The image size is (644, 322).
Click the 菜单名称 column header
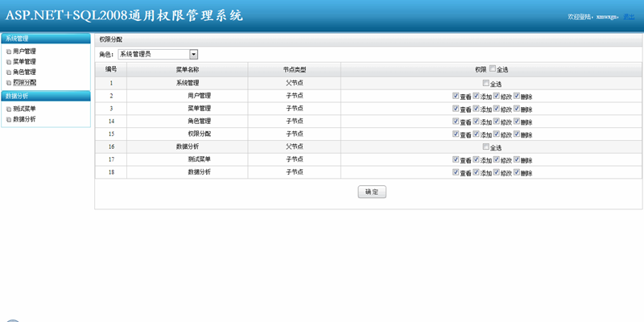point(188,69)
